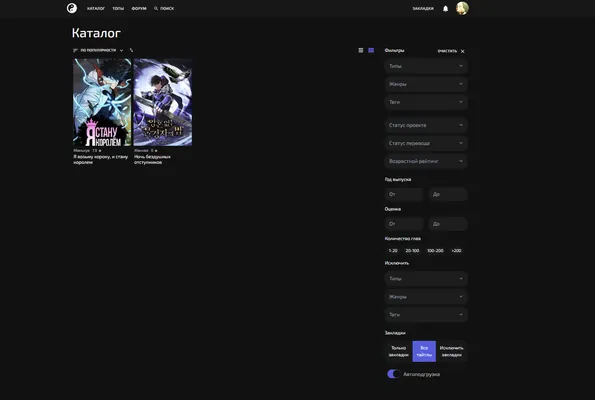The image size is (595, 400).
Task: Select Исключить закладки bookmark option
Action: 452,351
